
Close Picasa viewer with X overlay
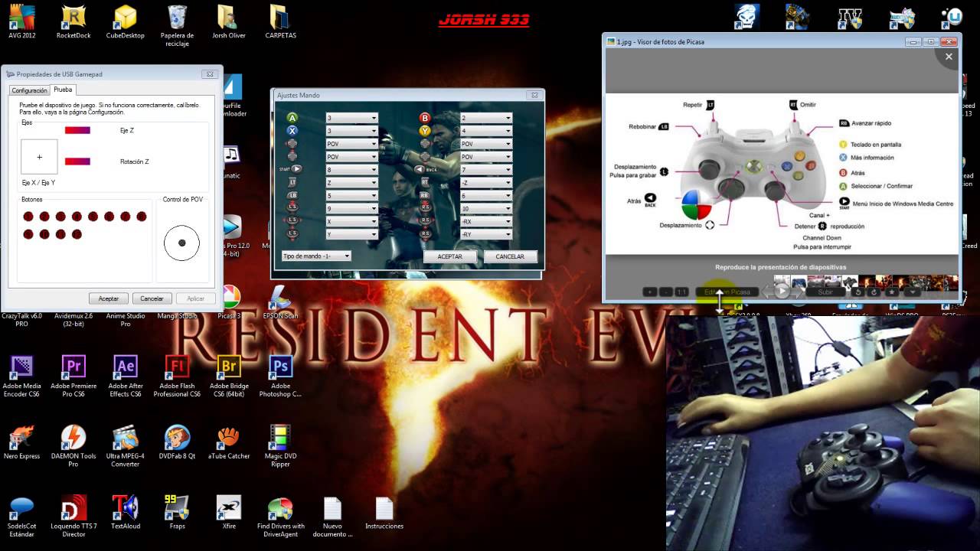tap(949, 57)
